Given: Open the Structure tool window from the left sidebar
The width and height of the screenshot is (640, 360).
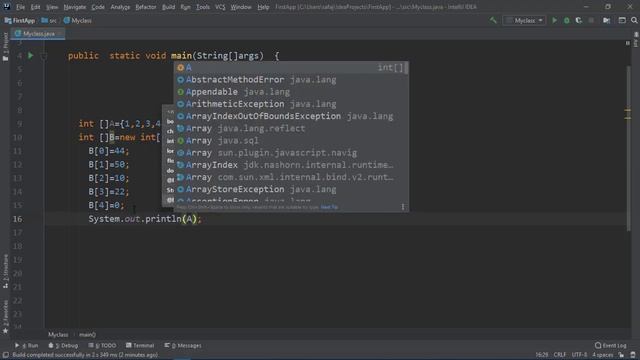Looking at the screenshot, I should (5, 271).
